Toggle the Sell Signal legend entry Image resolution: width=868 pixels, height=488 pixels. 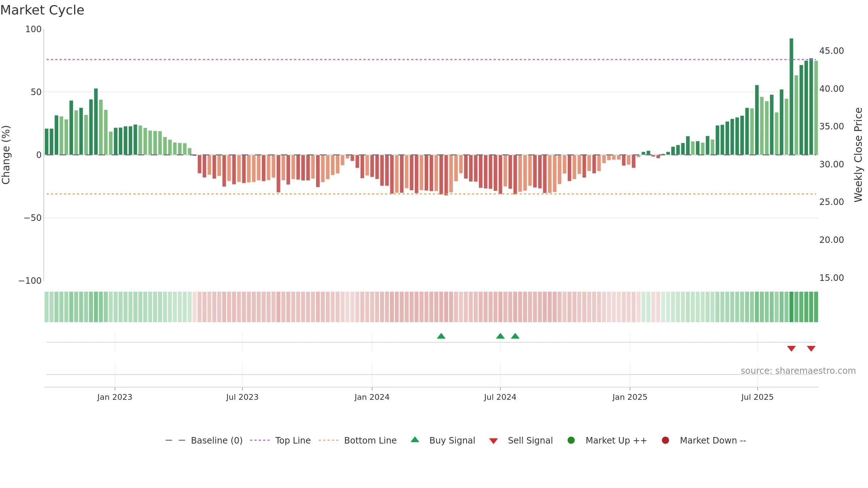[x=521, y=440]
